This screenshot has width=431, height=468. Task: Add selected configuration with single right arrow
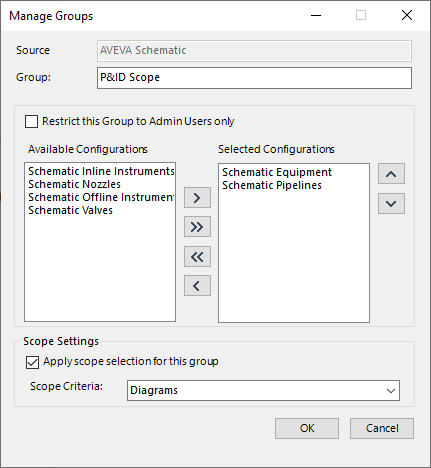[x=197, y=198]
